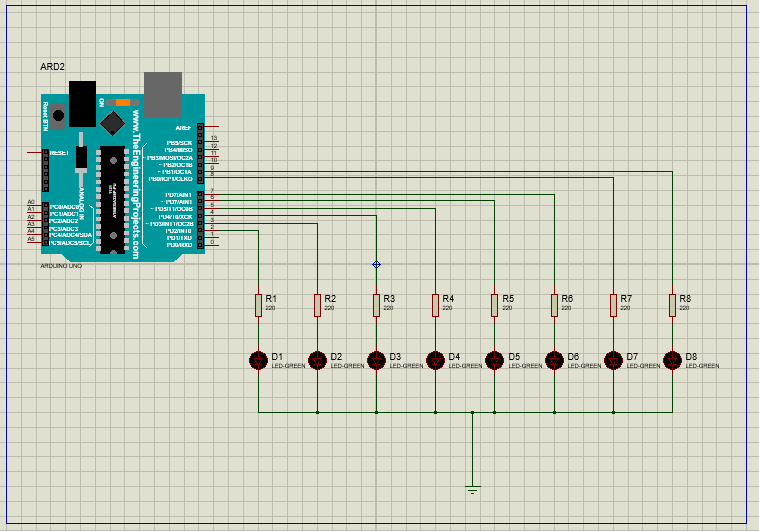Select resistor R7 symbol
The width and height of the screenshot is (759, 531).
pyautogui.click(x=613, y=305)
